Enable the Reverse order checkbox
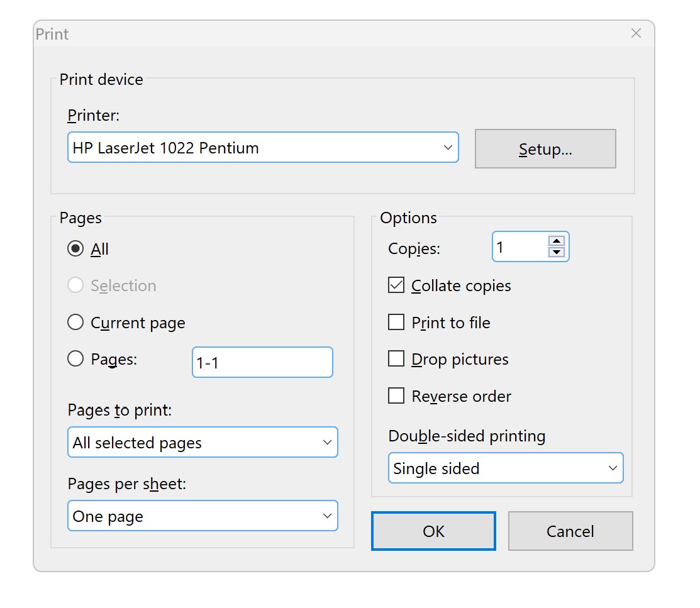Screen dimensions: 700x608 click(396, 396)
